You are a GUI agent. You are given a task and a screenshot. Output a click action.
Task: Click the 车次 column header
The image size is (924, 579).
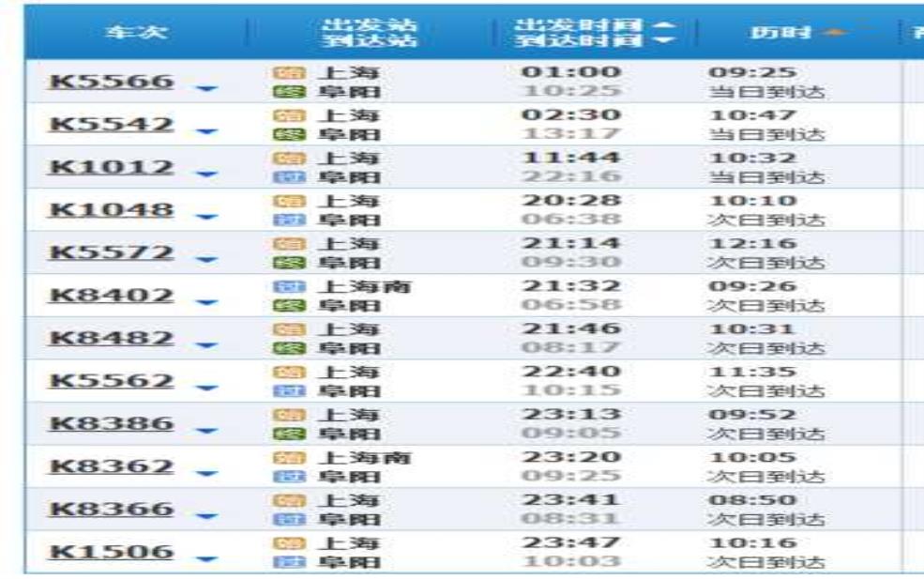[x=137, y=33]
